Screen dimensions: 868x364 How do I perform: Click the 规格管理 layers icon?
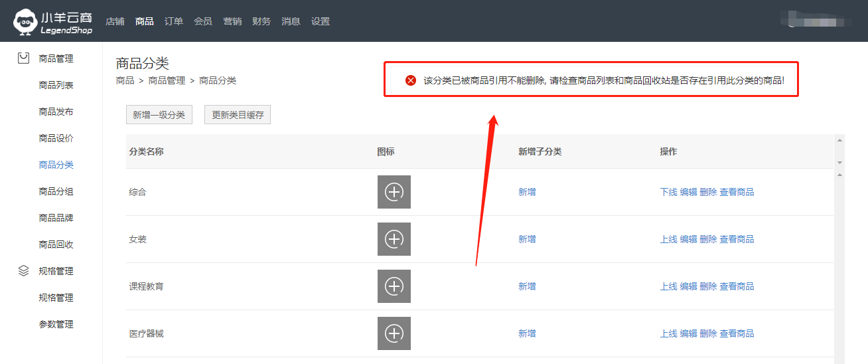point(24,271)
